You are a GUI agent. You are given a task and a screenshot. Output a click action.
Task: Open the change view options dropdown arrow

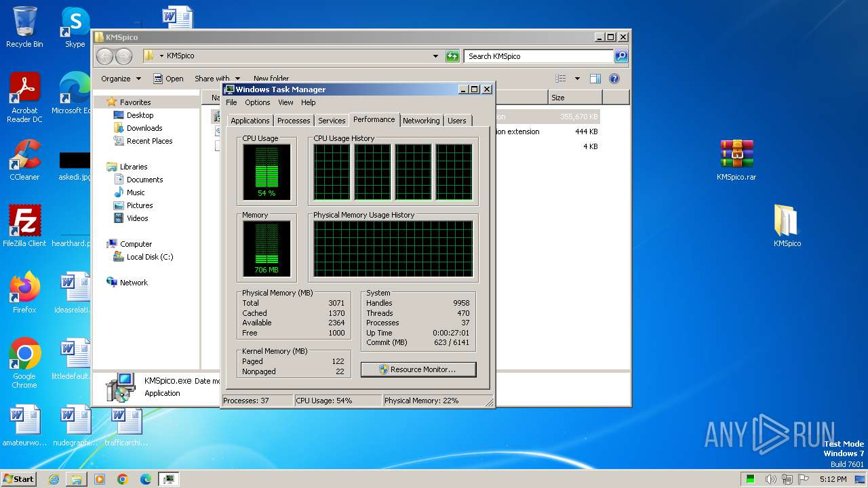[577, 79]
